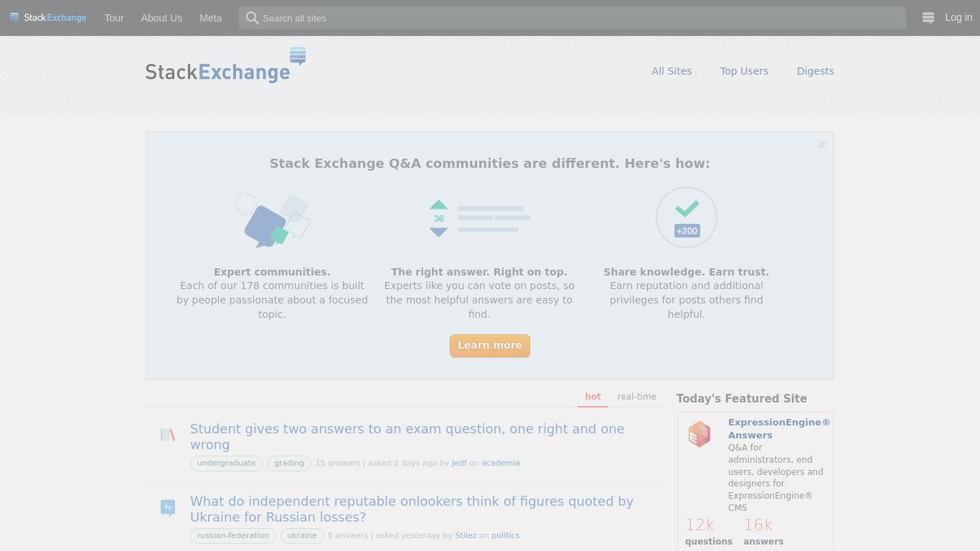Focus the Search all sites field

coord(573,18)
